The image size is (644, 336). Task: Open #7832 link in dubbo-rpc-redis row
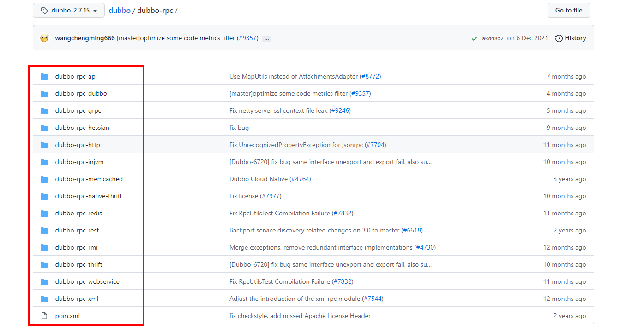(343, 213)
